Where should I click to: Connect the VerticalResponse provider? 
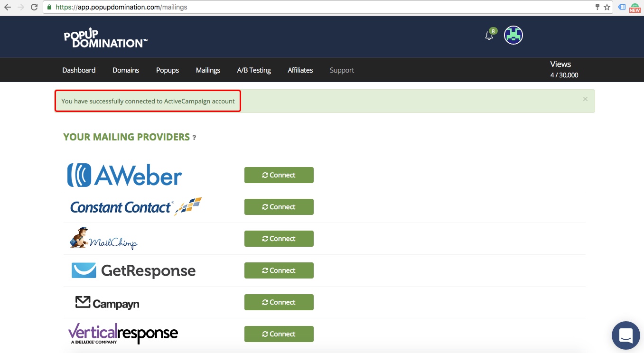(x=279, y=334)
